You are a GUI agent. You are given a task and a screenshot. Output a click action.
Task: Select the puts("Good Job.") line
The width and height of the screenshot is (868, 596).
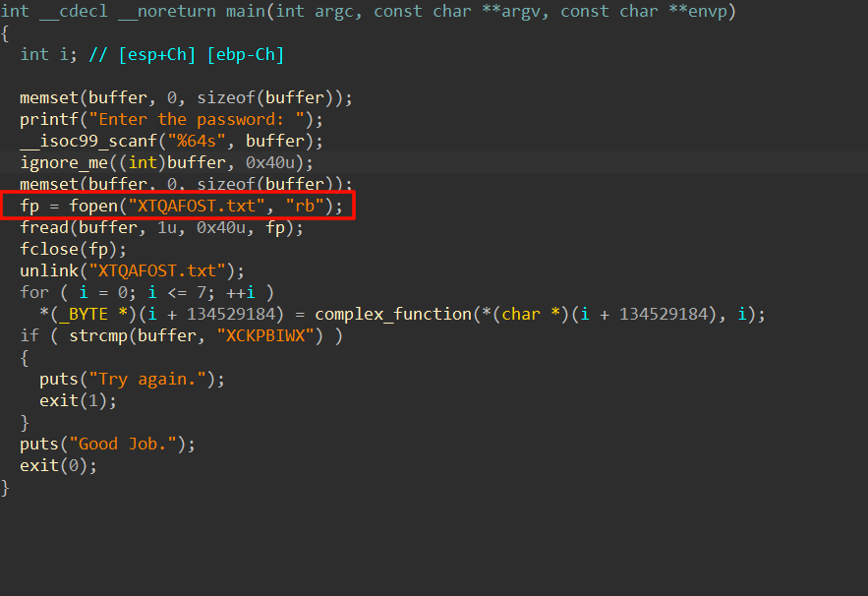(x=107, y=444)
